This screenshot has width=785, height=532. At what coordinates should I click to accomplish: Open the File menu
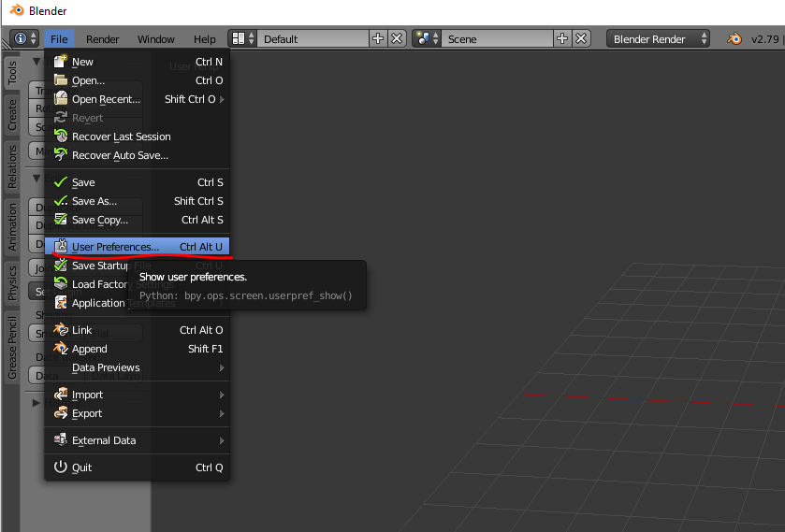[x=59, y=39]
